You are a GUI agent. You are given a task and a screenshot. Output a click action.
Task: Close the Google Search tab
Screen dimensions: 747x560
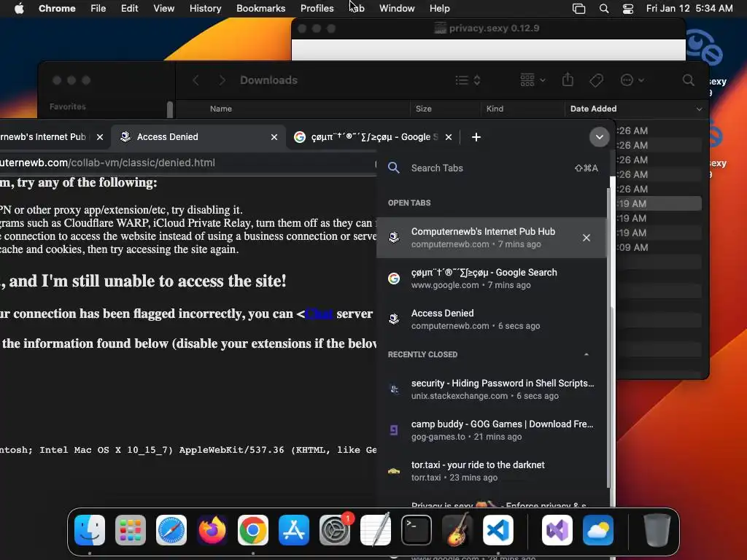[449, 137]
